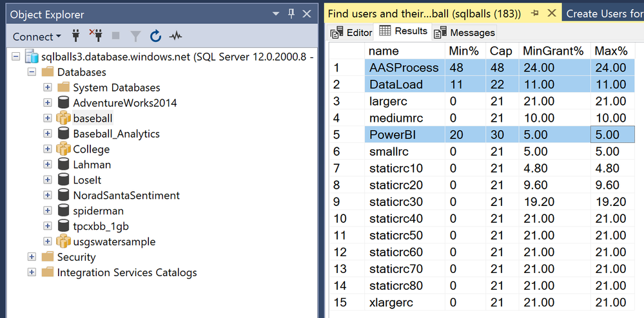The image size is (644, 318).
Task: Click the row 15 header number
Action: pyautogui.click(x=347, y=303)
